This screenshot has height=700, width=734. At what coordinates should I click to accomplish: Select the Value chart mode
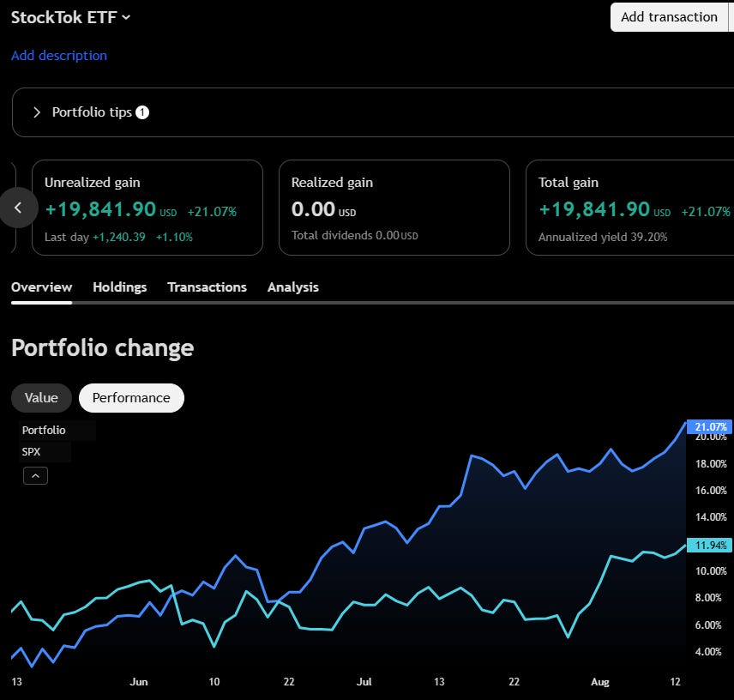tap(41, 398)
